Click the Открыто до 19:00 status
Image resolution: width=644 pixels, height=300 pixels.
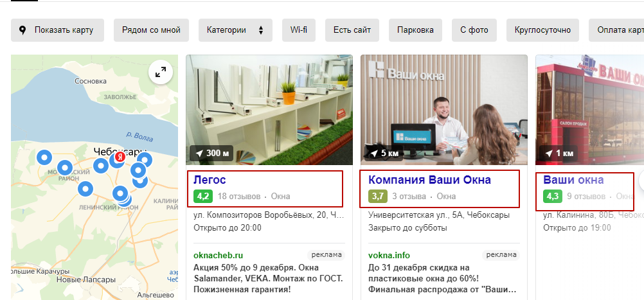tap(577, 228)
